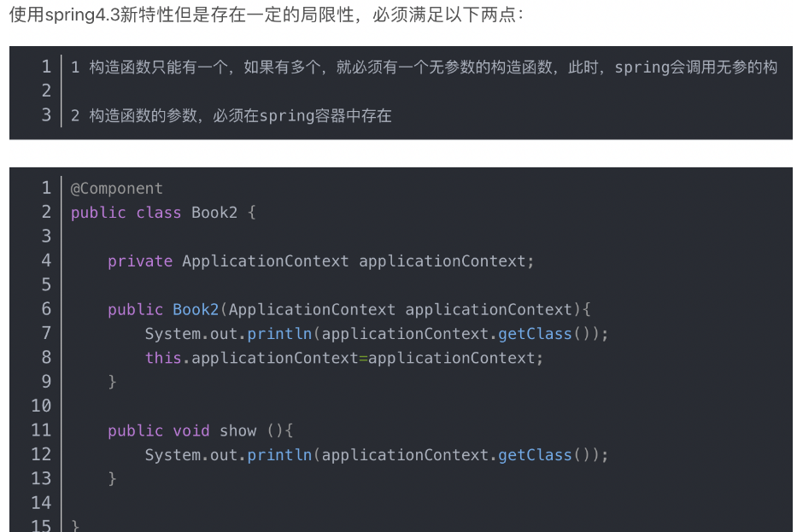Click the void keyword in the show method

click(x=191, y=431)
